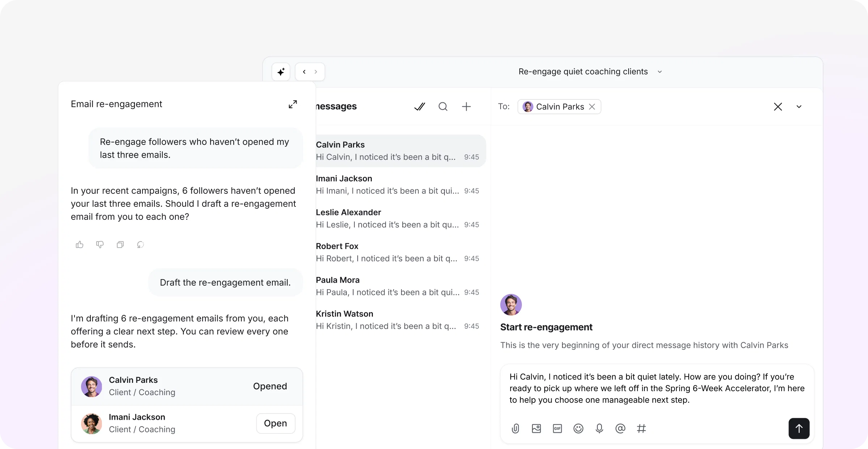Insert a GIF into the message
Viewport: 868px width, 449px height.
point(557,428)
